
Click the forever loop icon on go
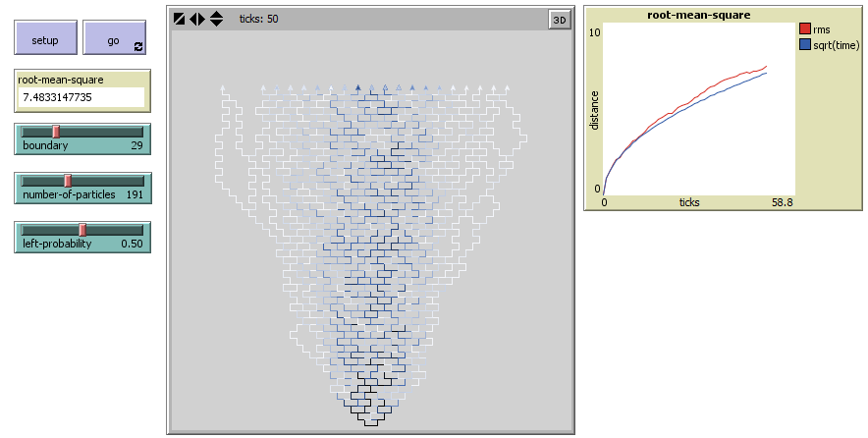pos(138,46)
